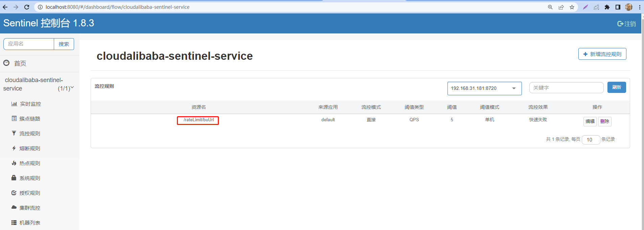Open machine dropdown 192.168.31.181:8720
644x230 pixels.
coord(484,88)
